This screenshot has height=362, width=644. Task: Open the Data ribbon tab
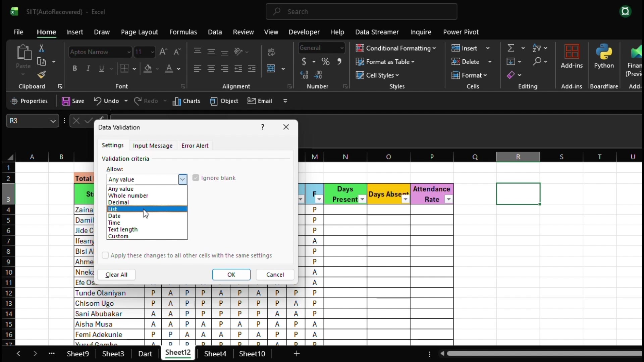point(215,32)
